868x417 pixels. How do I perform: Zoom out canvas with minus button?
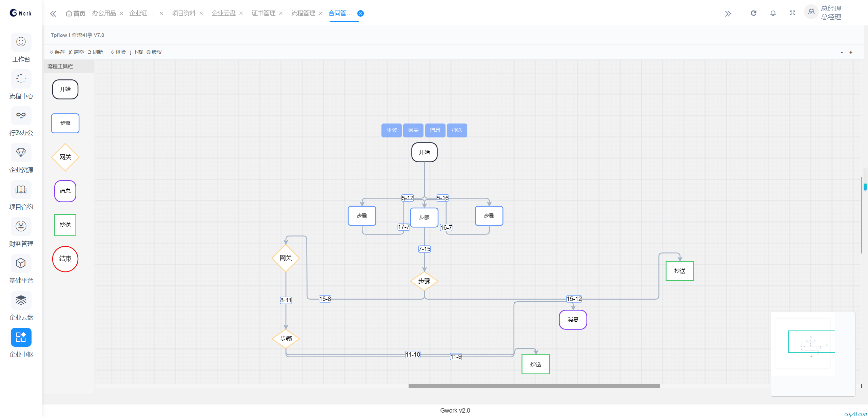[x=842, y=52]
